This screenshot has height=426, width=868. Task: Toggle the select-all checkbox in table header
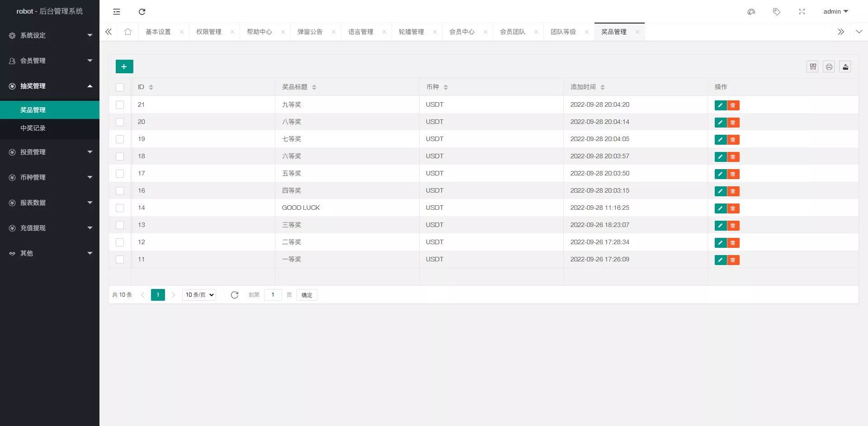click(120, 87)
